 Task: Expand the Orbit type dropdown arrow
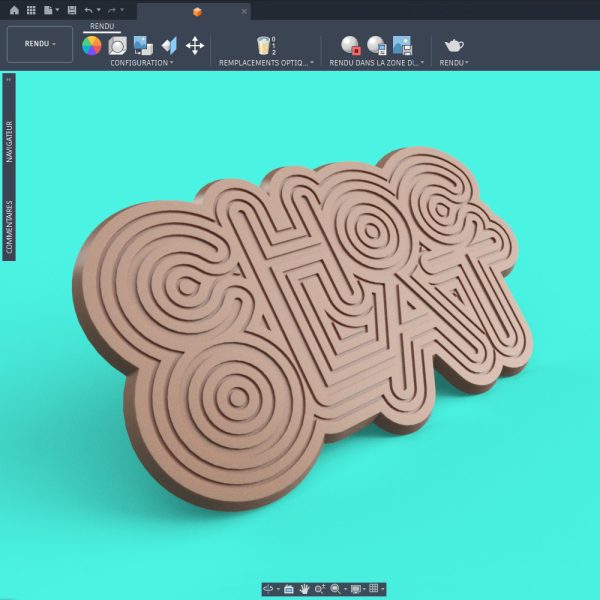click(x=278, y=589)
